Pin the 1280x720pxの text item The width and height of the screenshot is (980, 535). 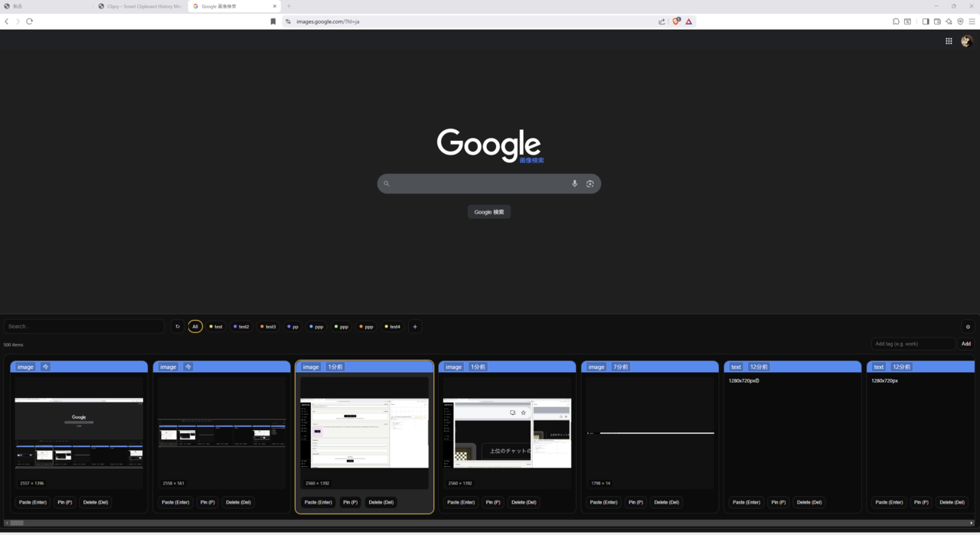pos(779,502)
